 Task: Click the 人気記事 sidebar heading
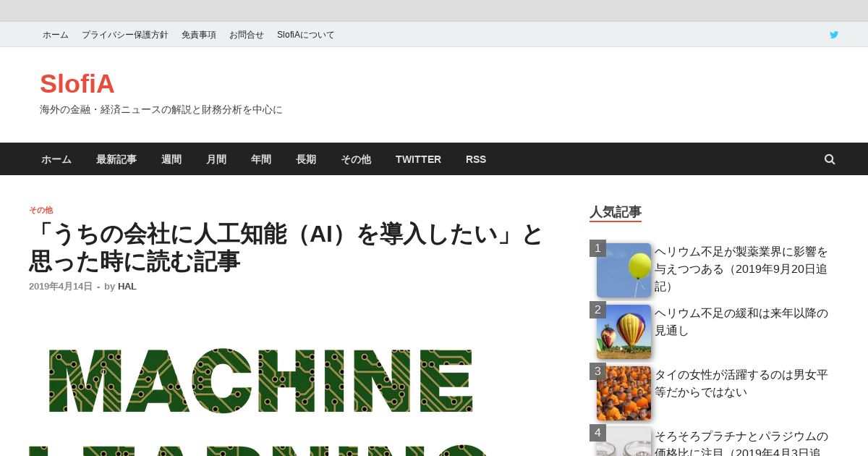pyautogui.click(x=616, y=212)
